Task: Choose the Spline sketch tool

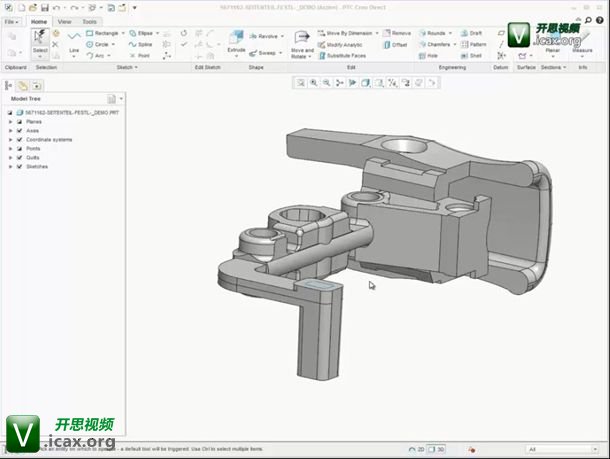Action: 139,44
